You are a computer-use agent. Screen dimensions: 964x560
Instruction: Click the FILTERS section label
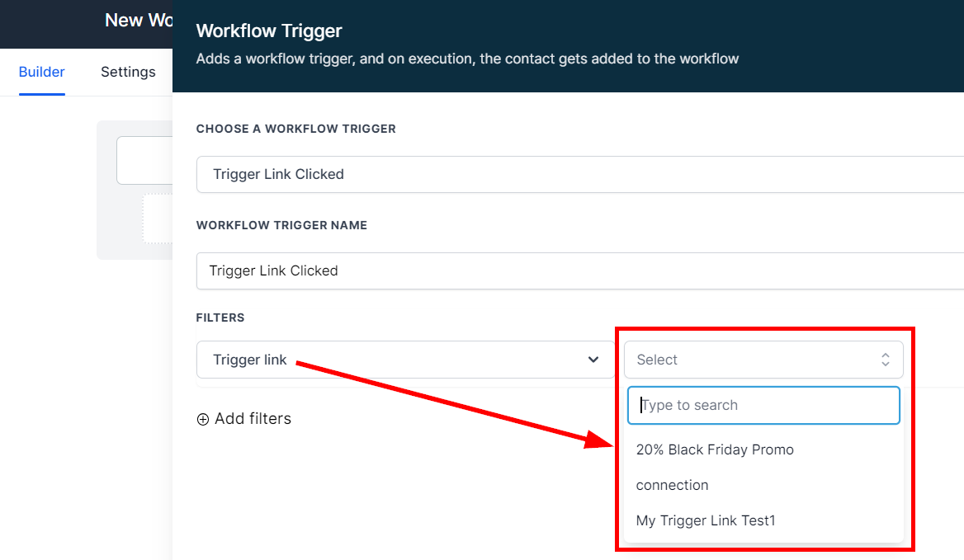point(220,318)
